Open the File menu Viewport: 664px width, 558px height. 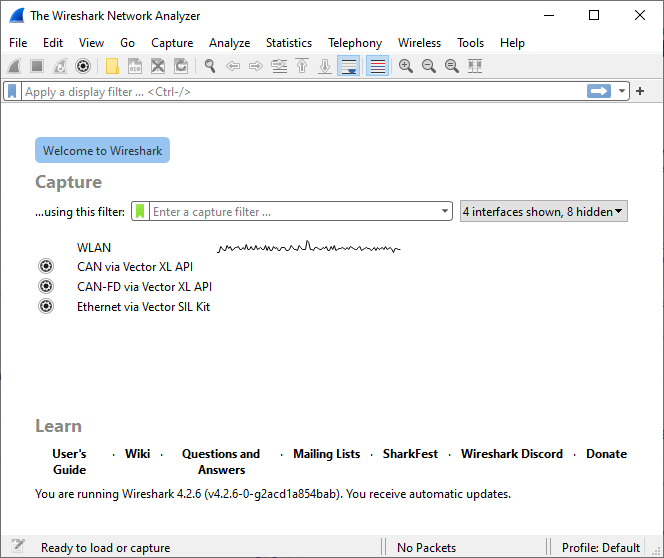click(18, 43)
